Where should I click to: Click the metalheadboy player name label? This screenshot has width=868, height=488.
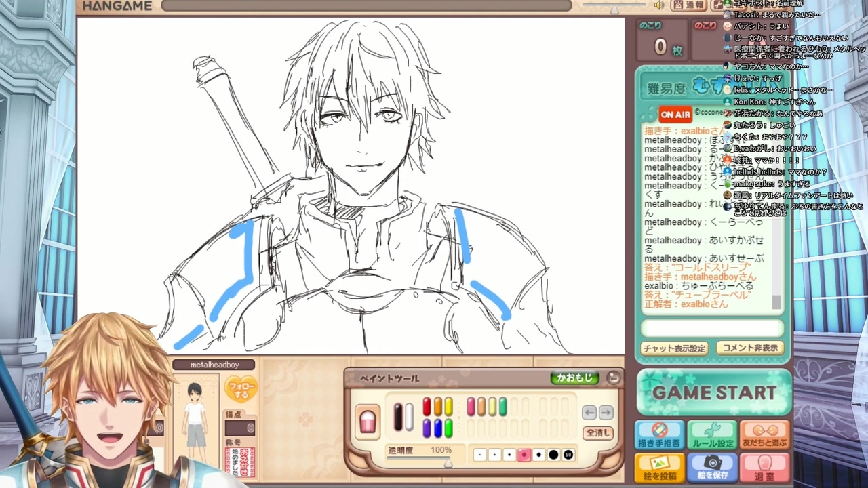click(x=214, y=365)
